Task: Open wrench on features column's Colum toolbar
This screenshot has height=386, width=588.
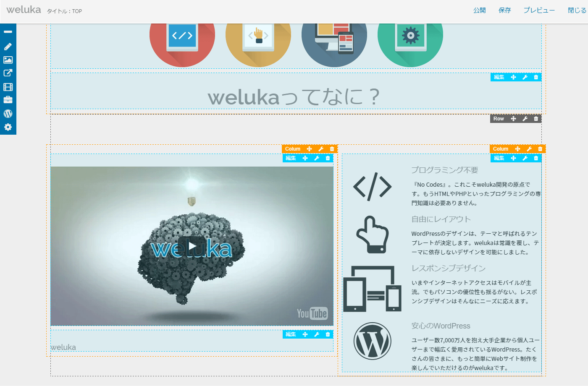Action: click(529, 149)
